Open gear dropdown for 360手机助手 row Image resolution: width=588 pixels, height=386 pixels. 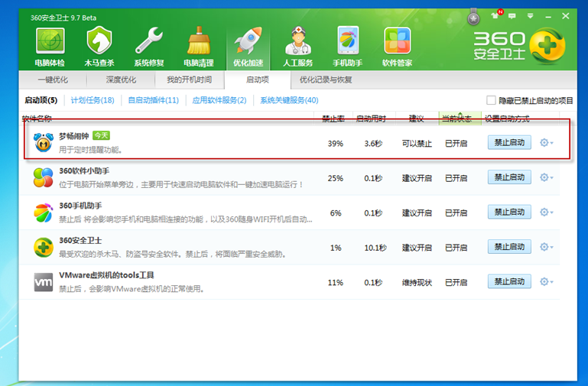547,212
